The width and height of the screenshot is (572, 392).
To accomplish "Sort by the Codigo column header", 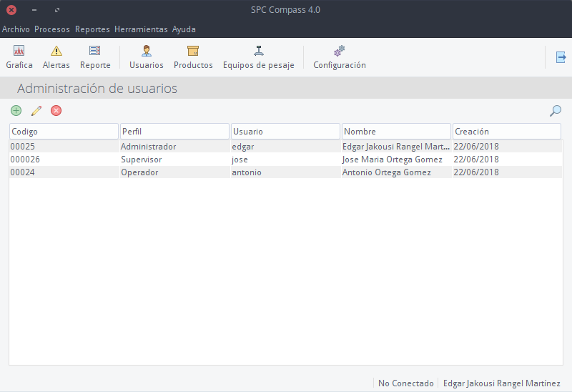I will pos(64,132).
